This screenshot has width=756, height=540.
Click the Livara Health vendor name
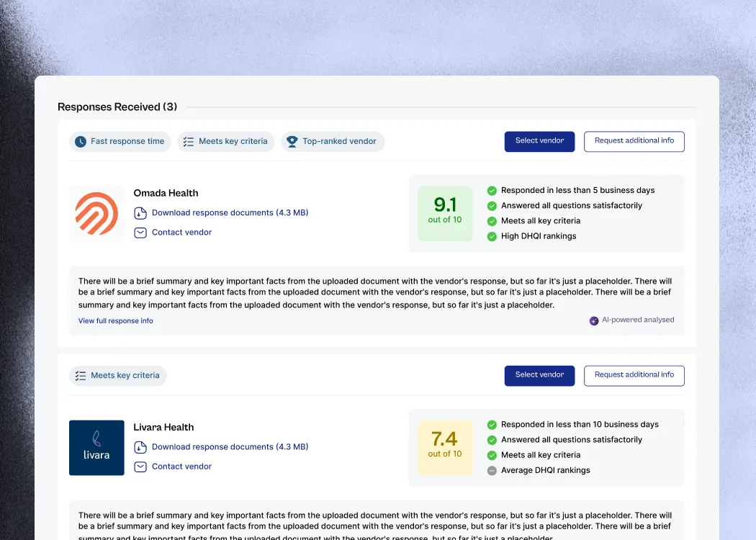tap(163, 427)
